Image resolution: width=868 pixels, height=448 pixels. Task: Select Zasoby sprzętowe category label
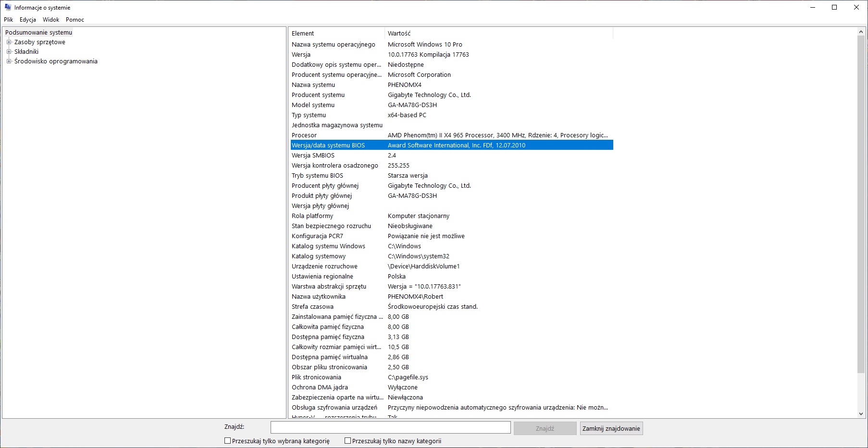[x=40, y=42]
